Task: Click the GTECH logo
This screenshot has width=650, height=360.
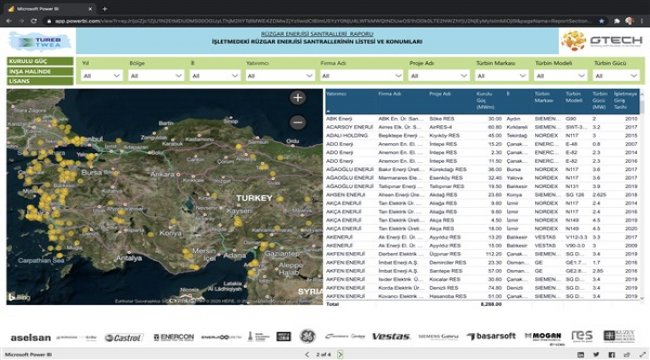Action: click(602, 41)
